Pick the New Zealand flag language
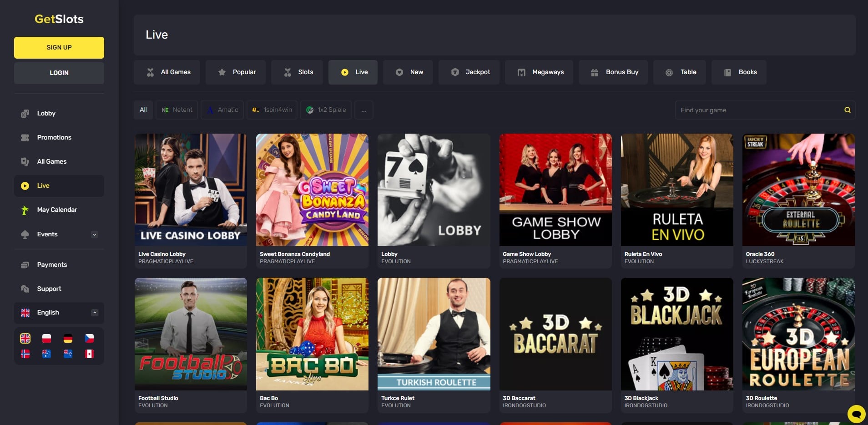This screenshot has height=425, width=868. [68, 354]
